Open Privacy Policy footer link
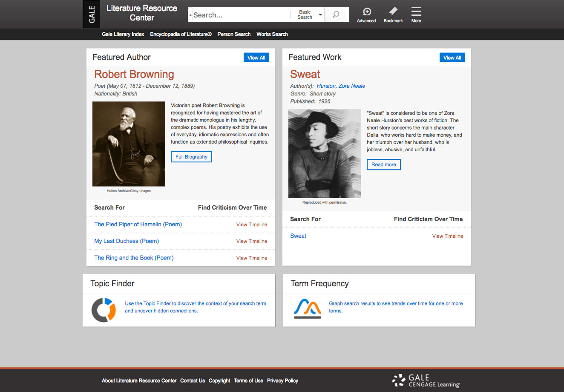Screen dimensions: 564x392 [x=282, y=380]
